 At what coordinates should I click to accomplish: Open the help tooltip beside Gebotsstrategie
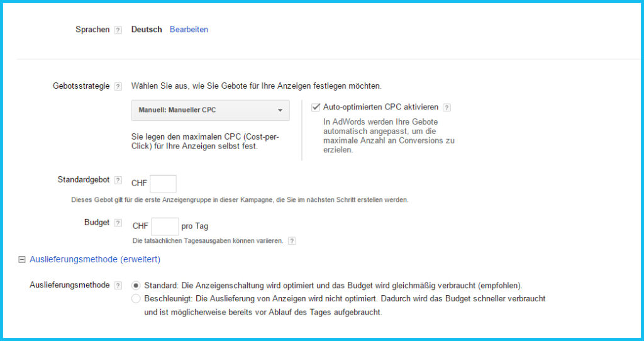(x=118, y=86)
